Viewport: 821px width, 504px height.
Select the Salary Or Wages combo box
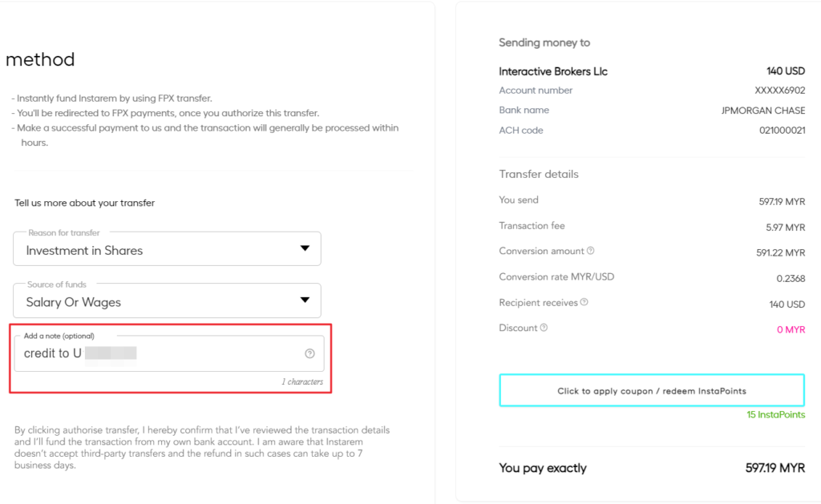click(167, 300)
